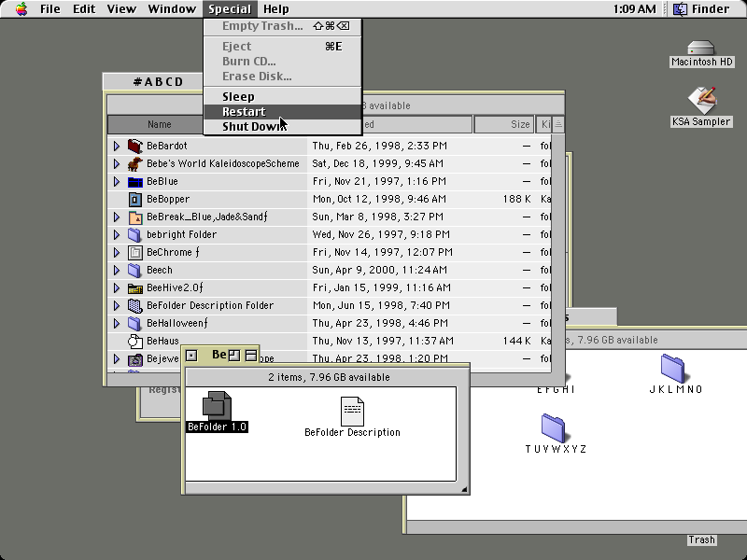This screenshot has width=747, height=560.
Task: Select the BeBopper file icon
Action: click(135, 199)
